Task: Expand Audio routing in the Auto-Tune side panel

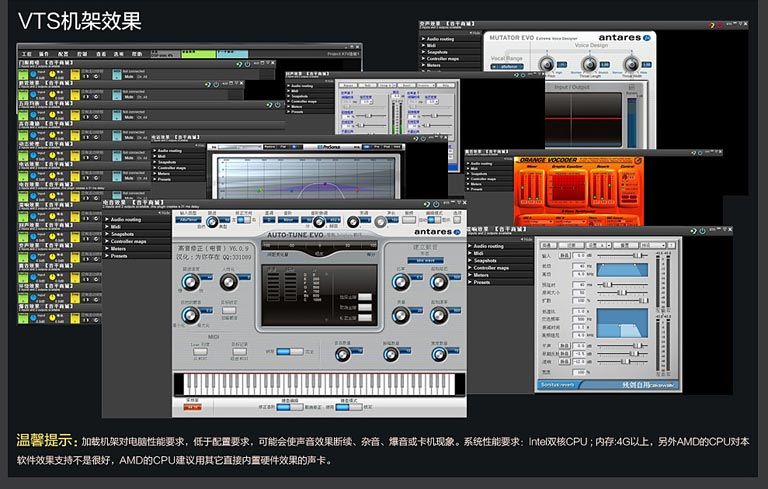Action: (x=126, y=219)
